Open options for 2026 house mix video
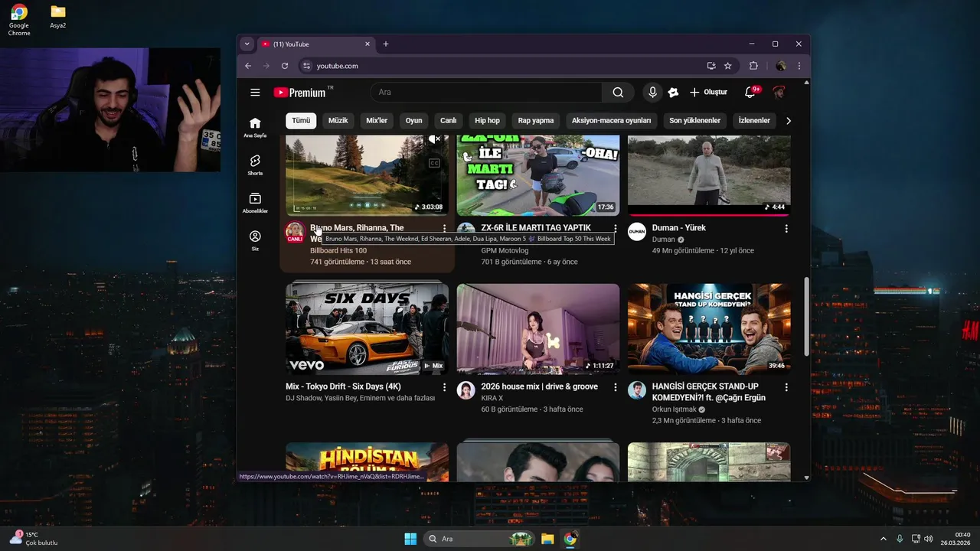980x551 pixels. point(615,387)
